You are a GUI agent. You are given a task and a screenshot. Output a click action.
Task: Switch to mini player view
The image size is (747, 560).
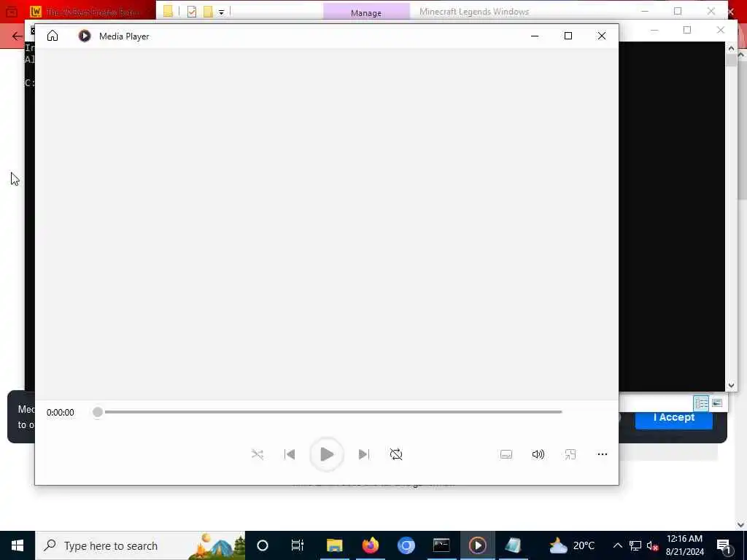pos(570,454)
